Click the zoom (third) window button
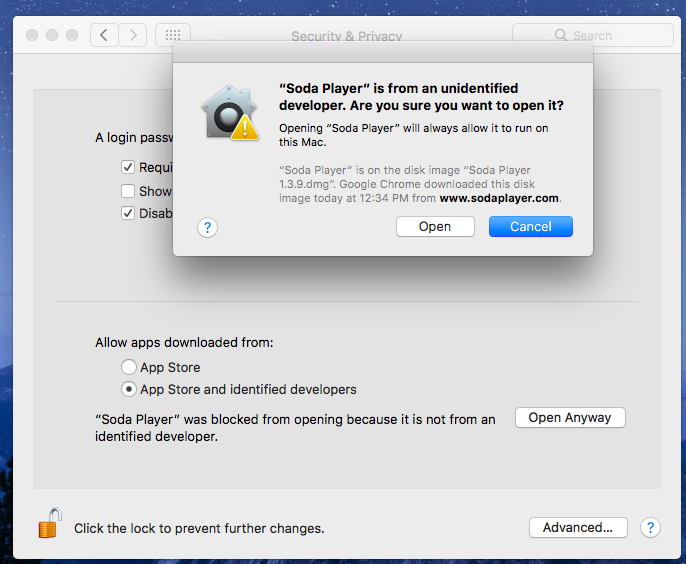686x564 pixels. point(72,35)
